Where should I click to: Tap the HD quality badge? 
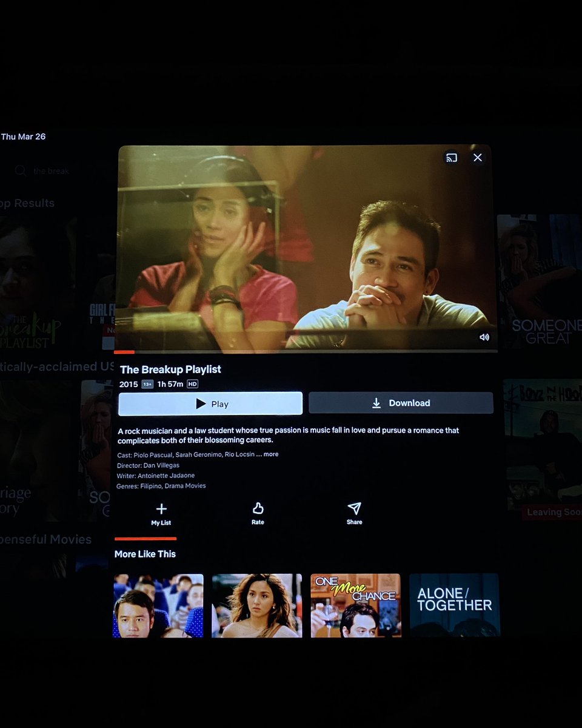192,385
